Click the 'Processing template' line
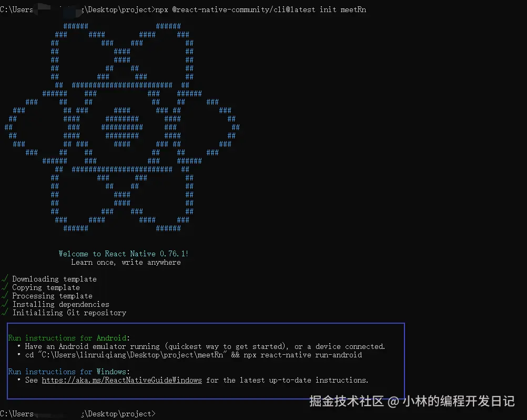The height and width of the screenshot is (420, 527). [52, 296]
